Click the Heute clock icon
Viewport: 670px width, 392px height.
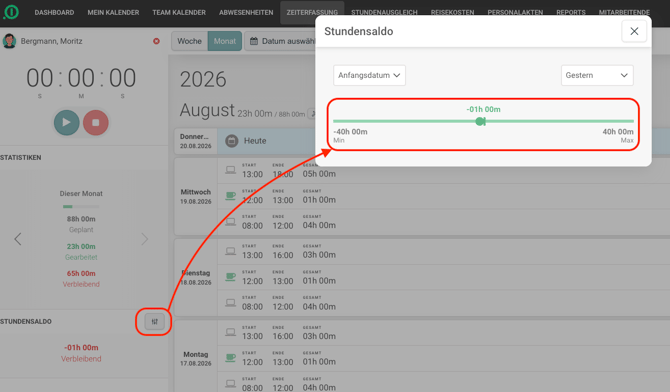(232, 141)
